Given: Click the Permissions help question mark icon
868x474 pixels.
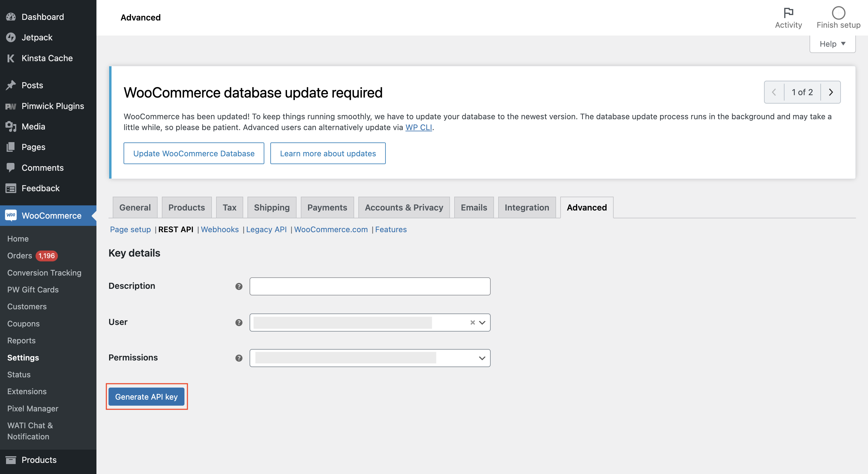Looking at the screenshot, I should [239, 358].
